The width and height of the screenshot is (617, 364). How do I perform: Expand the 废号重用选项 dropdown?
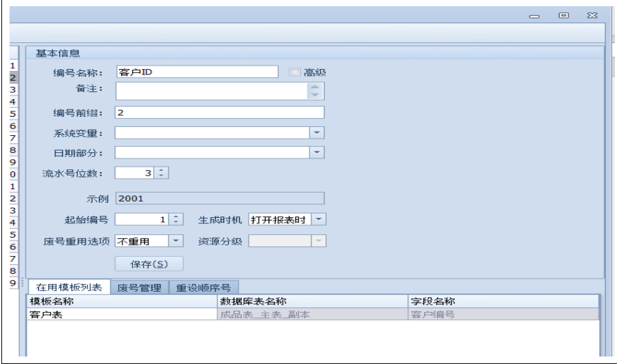[x=176, y=241]
